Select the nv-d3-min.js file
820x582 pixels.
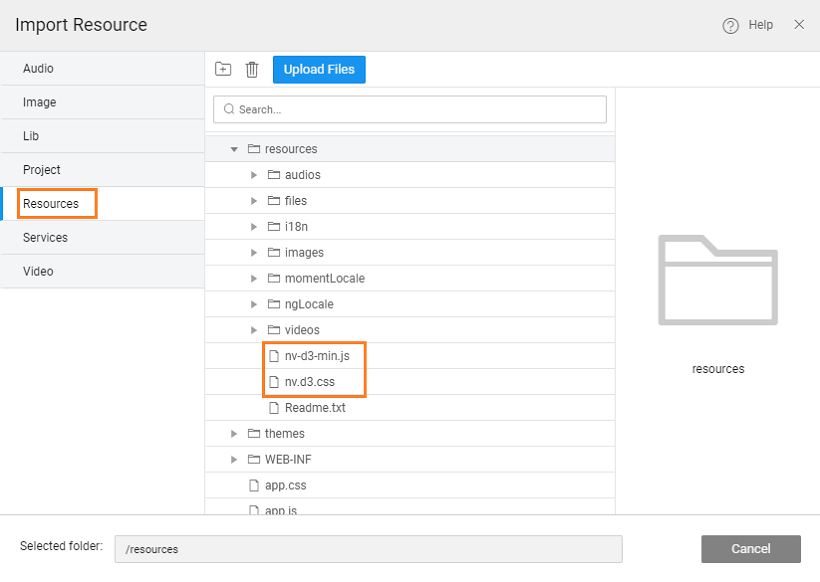tap(316, 356)
